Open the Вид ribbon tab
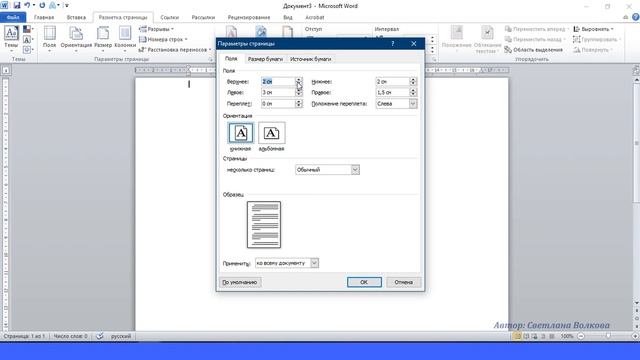This screenshot has height=360, width=640. [x=288, y=18]
